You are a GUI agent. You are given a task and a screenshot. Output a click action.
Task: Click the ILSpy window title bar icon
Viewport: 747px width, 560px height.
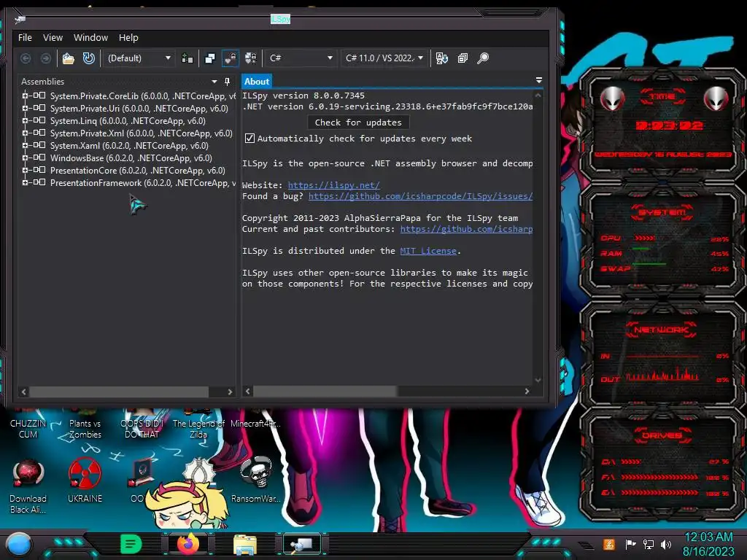pos(20,19)
